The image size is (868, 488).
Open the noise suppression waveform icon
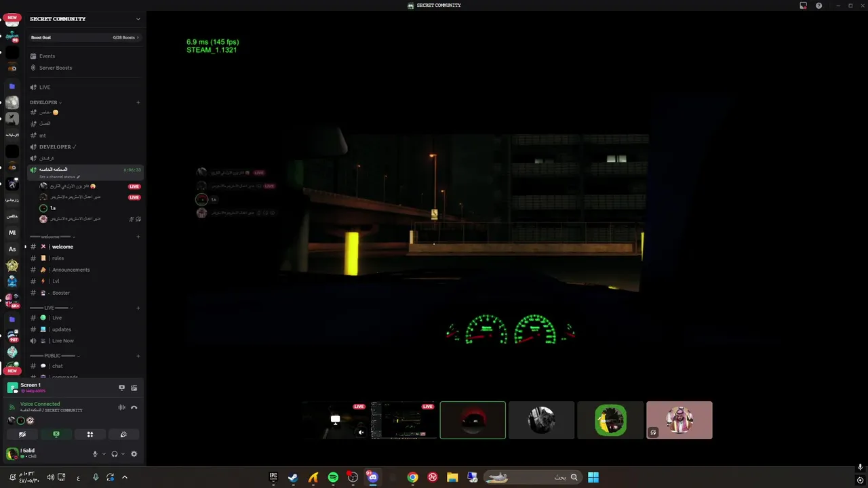pos(121,407)
